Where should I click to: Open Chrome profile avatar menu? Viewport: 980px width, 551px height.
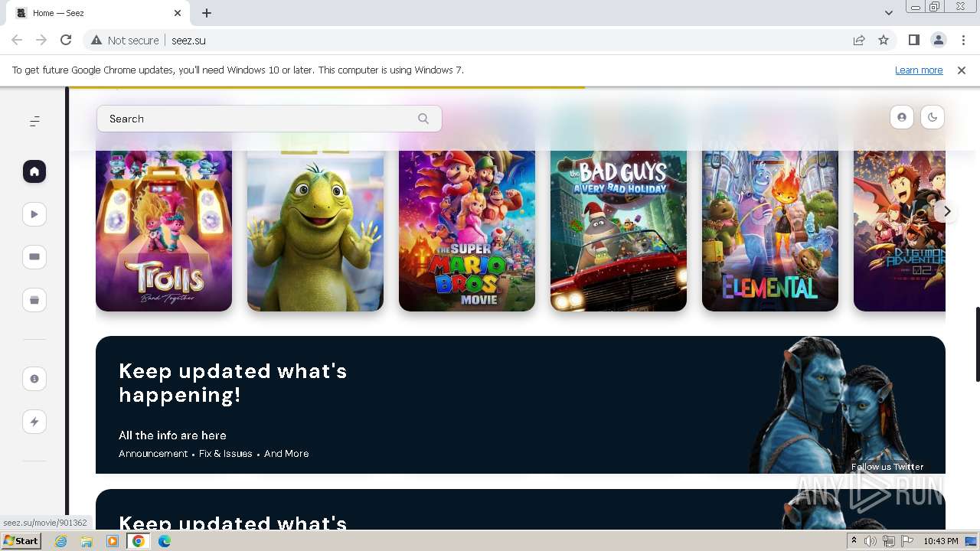(939, 41)
